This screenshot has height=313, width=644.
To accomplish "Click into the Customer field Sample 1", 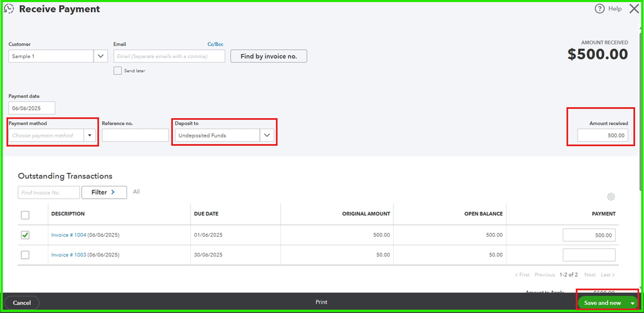I will coord(52,56).
